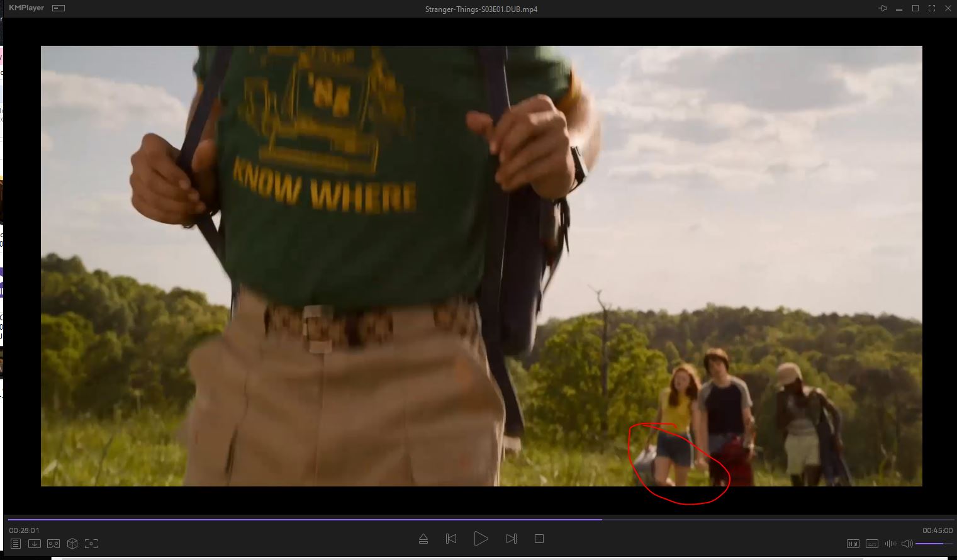Toggle subtitles display icon
Image resolution: width=957 pixels, height=560 pixels.
tap(872, 544)
